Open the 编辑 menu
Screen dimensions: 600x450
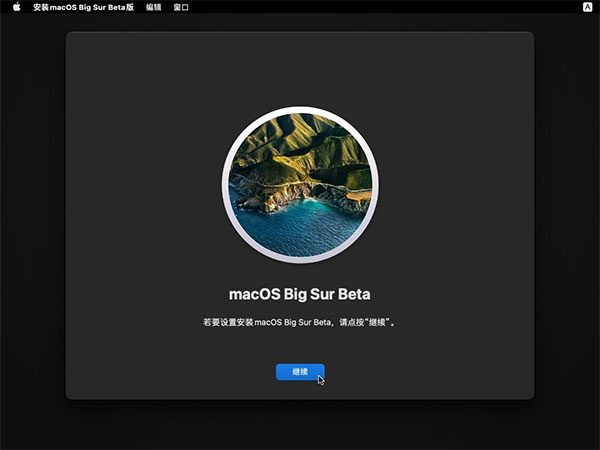pyautogui.click(x=153, y=7)
